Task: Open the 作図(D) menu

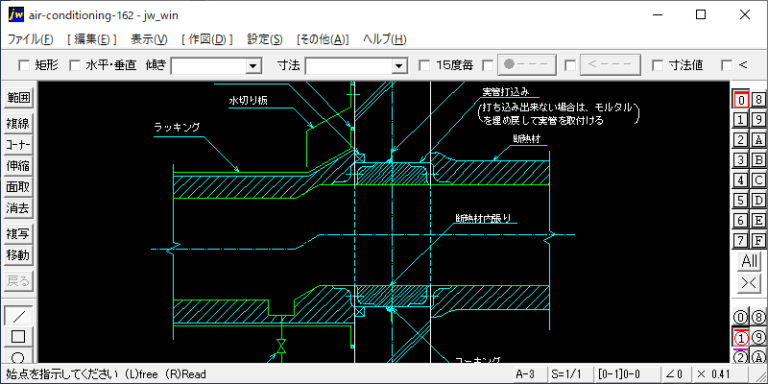Action: 207,40
